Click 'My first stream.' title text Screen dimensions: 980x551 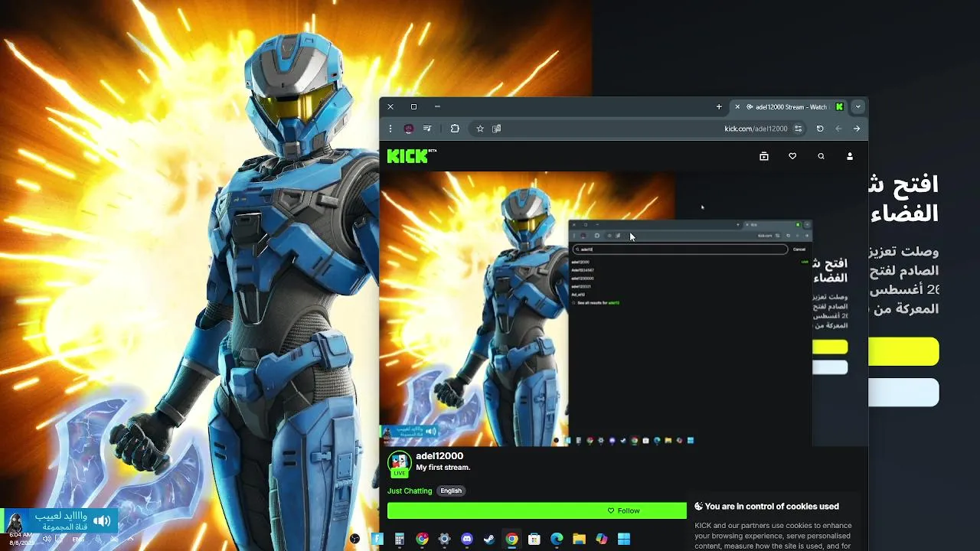443,468
